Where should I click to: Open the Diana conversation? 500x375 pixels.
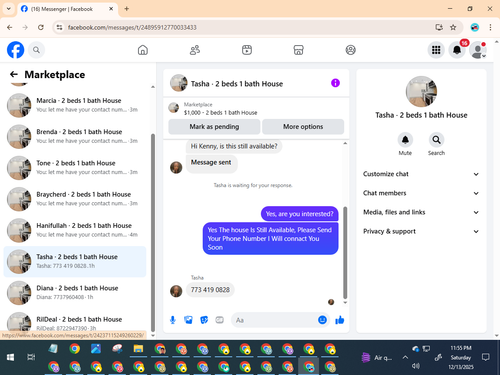pos(75,293)
